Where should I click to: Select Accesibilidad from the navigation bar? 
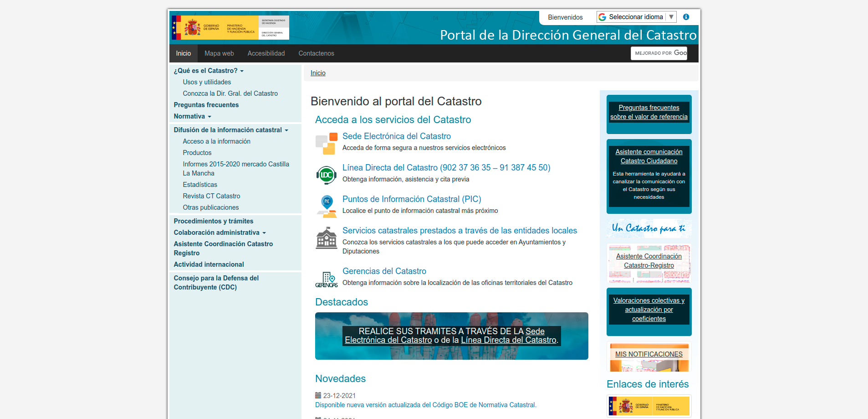266,53
